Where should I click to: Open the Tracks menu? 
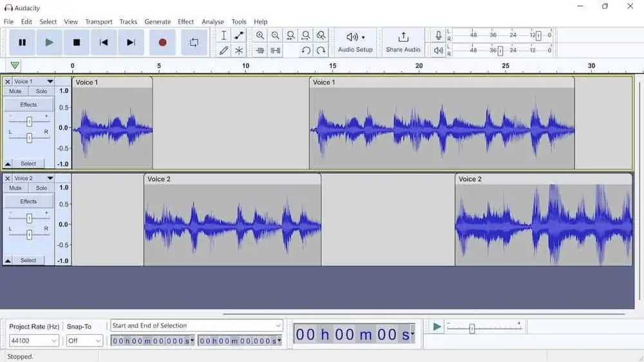pos(128,21)
